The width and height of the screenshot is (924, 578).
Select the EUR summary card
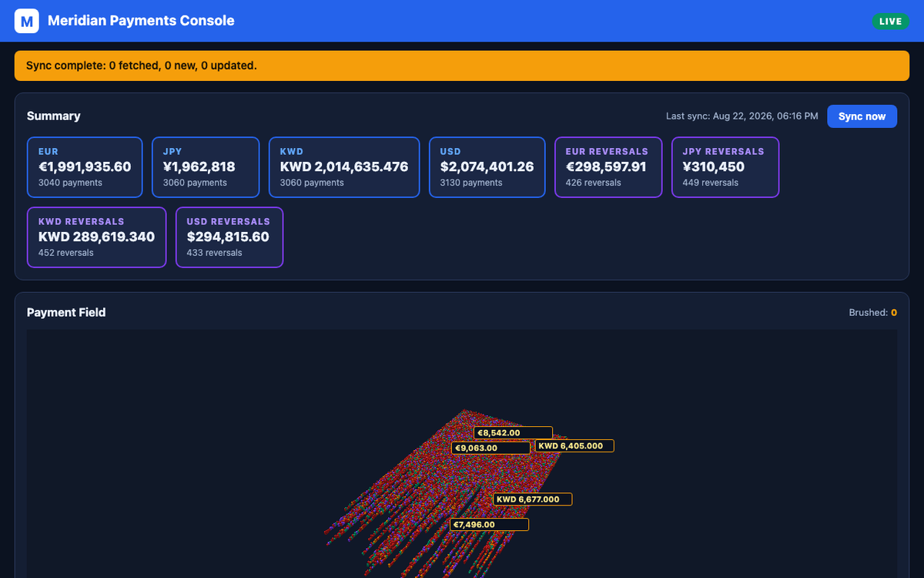[x=85, y=167]
